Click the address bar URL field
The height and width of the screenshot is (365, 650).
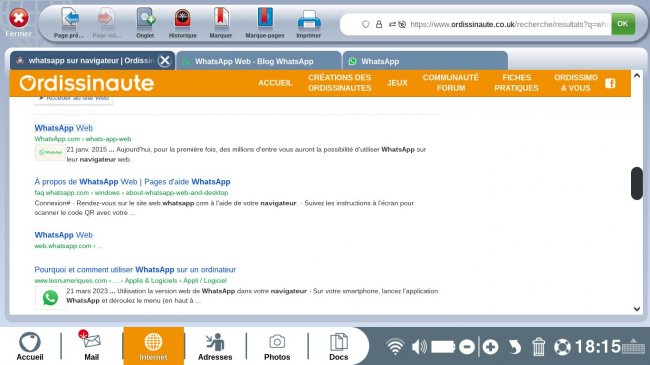[509, 24]
